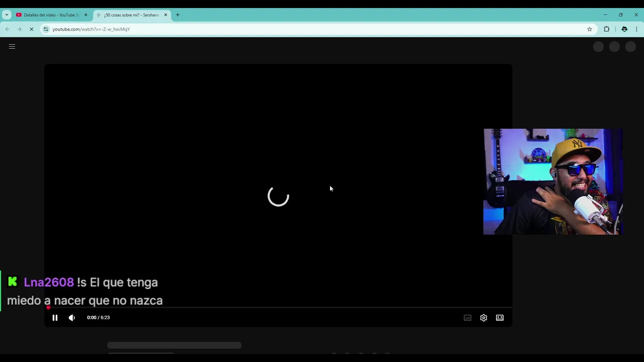This screenshot has height=362, width=644.
Task: Mute the video volume
Action: 72,318
